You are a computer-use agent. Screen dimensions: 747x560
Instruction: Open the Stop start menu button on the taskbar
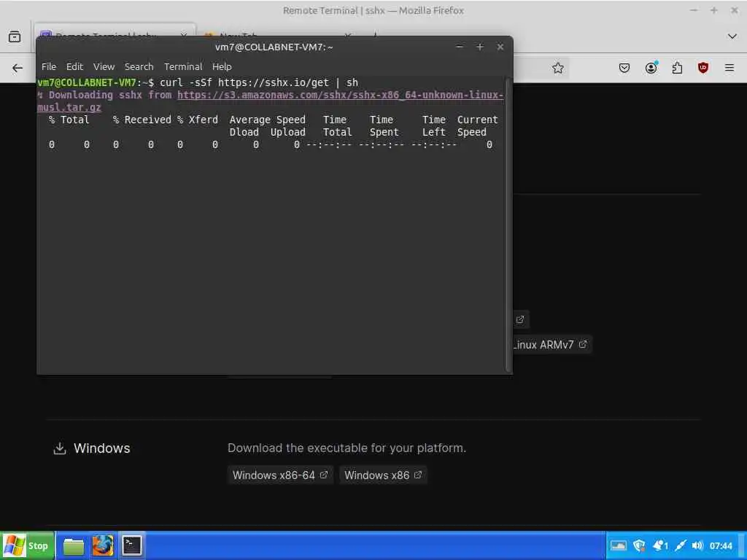coord(27,545)
